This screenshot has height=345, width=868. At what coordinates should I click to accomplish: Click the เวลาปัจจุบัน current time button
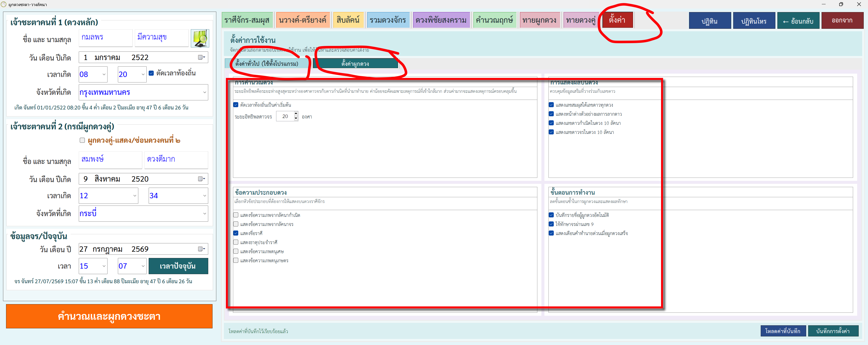tap(178, 266)
